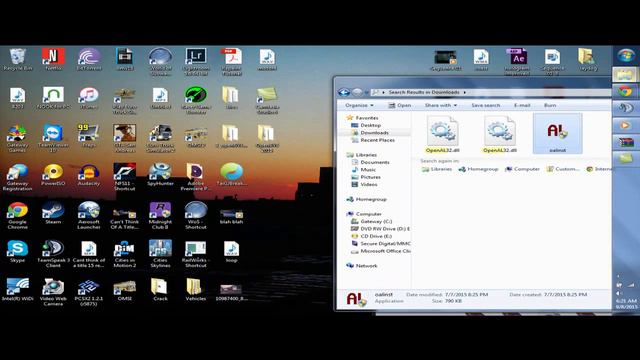Open the Lightroom (Lr) desktop shortcut
This screenshot has width=640, height=360.
pos(196,61)
